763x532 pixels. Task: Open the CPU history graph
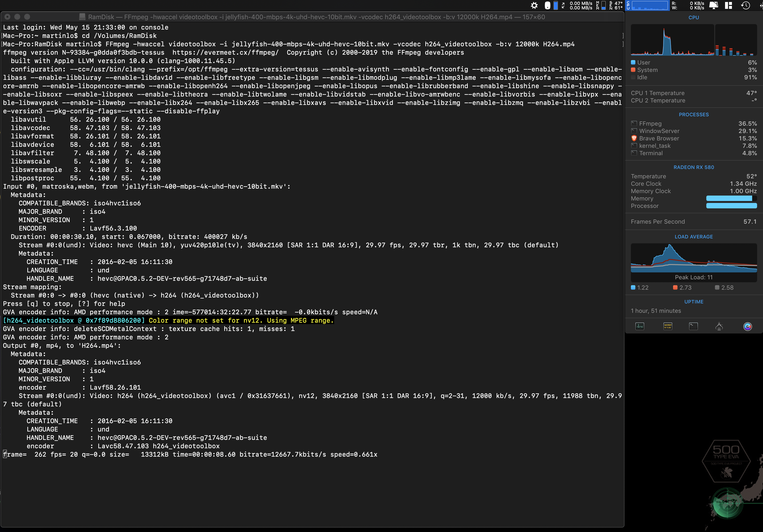[672, 39]
